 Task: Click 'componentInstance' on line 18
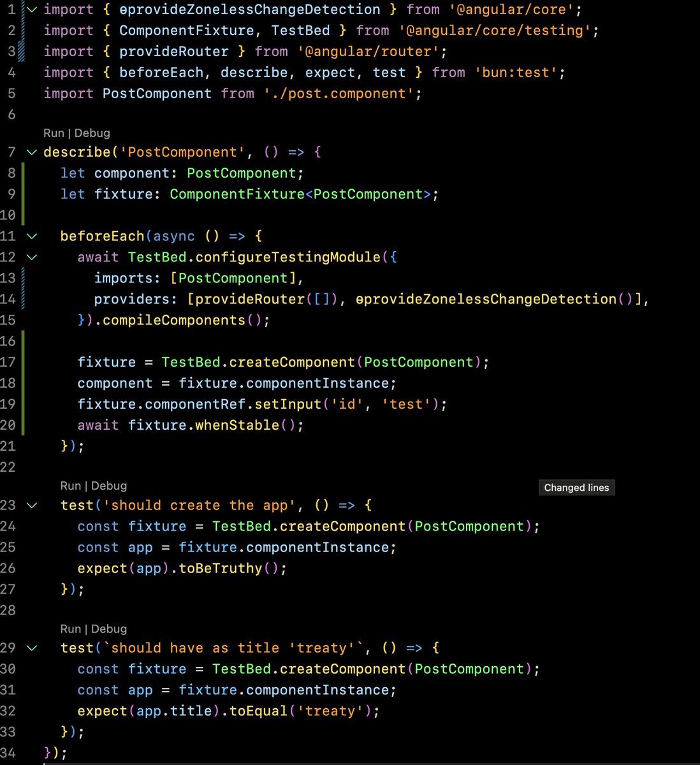coord(317,384)
